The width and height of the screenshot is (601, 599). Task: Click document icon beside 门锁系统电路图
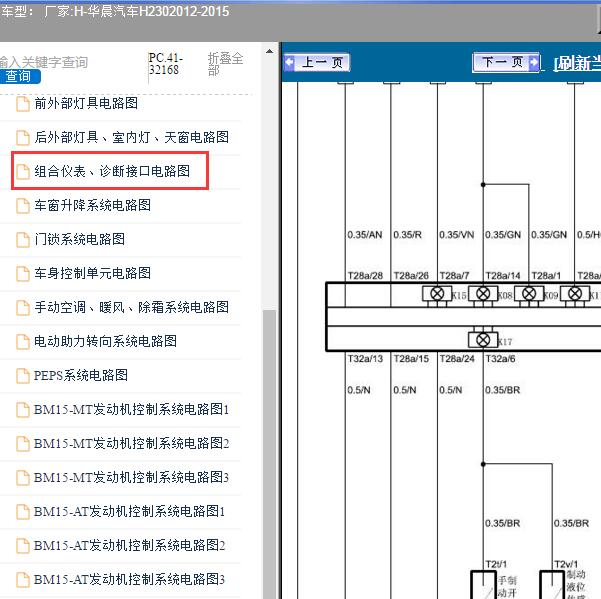(23, 240)
